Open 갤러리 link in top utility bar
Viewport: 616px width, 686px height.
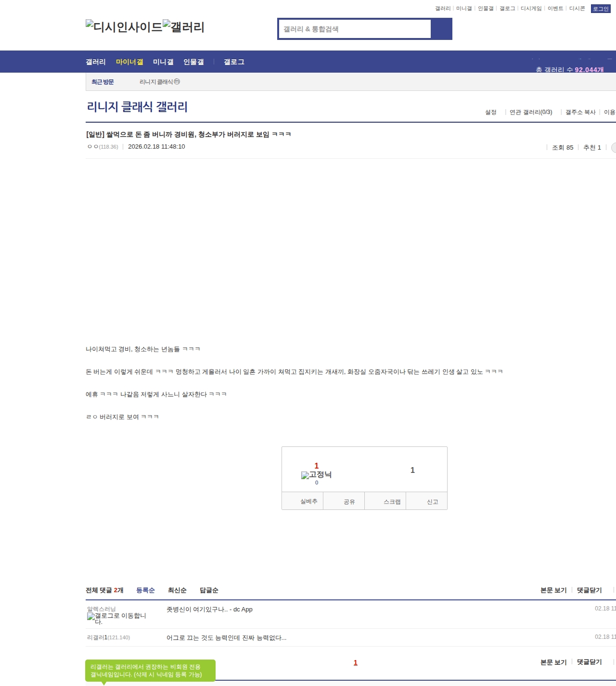coord(443,9)
